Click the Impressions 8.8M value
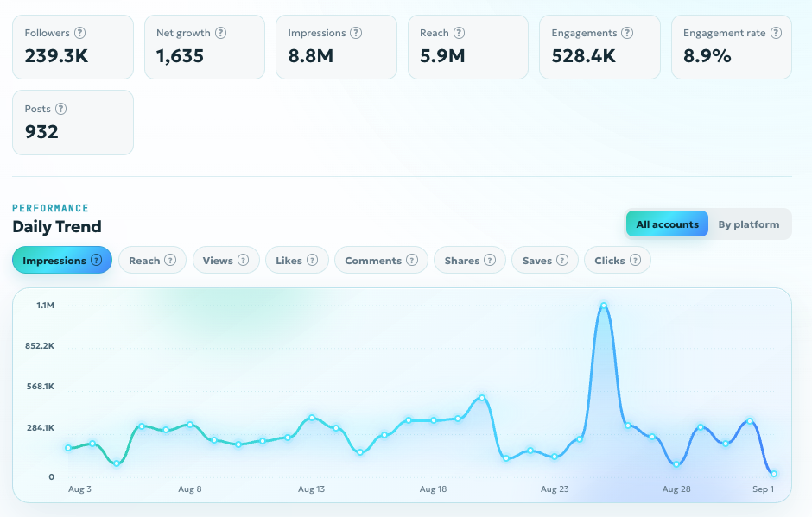 (311, 56)
